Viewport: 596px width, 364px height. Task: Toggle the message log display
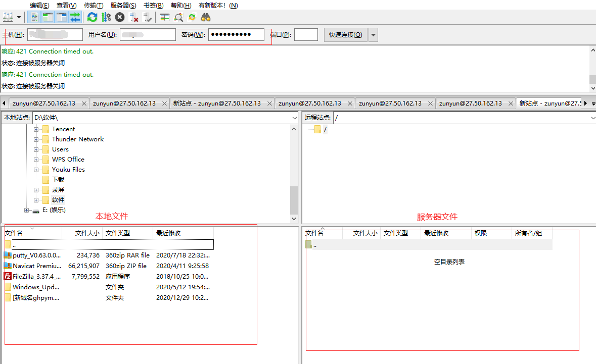click(34, 17)
